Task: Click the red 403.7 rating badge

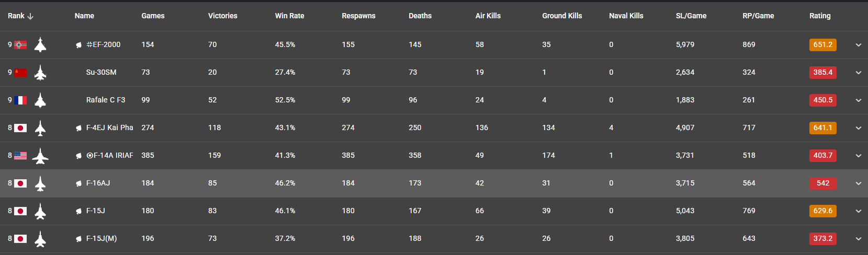Action: pyautogui.click(x=822, y=156)
